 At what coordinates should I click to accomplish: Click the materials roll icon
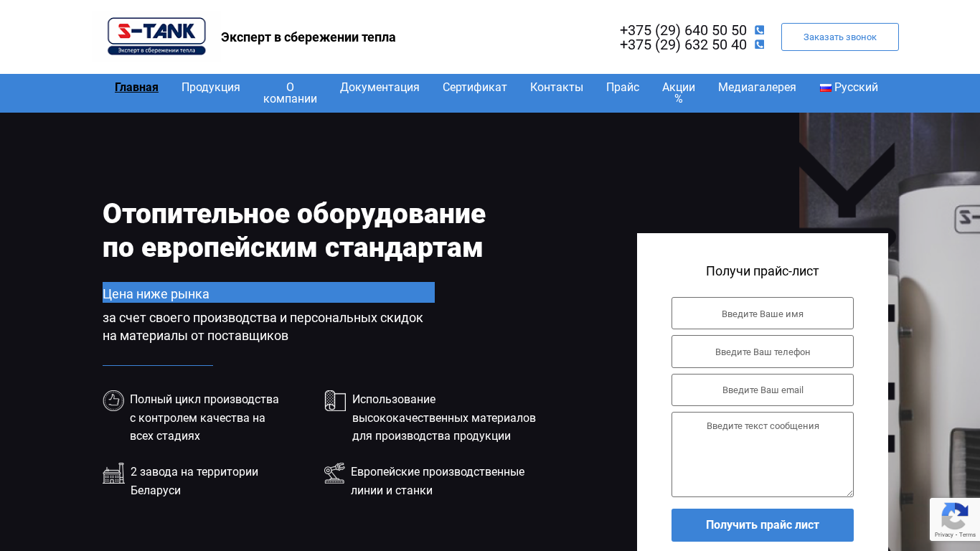335,400
